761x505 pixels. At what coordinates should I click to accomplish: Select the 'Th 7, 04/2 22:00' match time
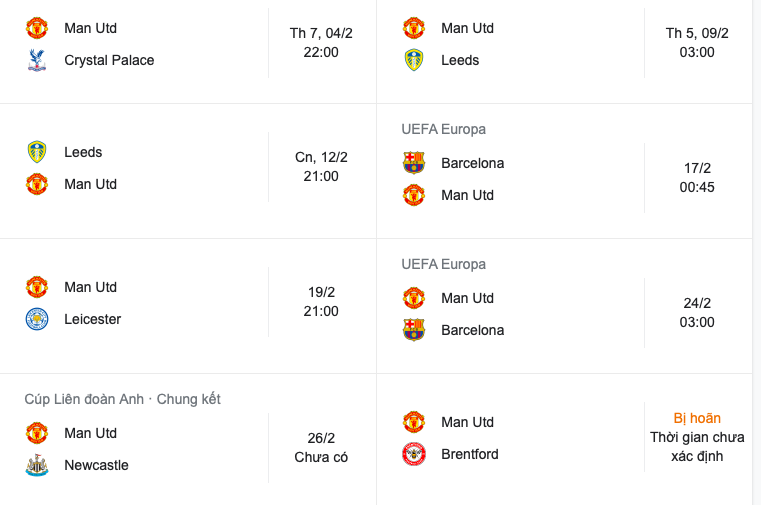click(x=321, y=43)
